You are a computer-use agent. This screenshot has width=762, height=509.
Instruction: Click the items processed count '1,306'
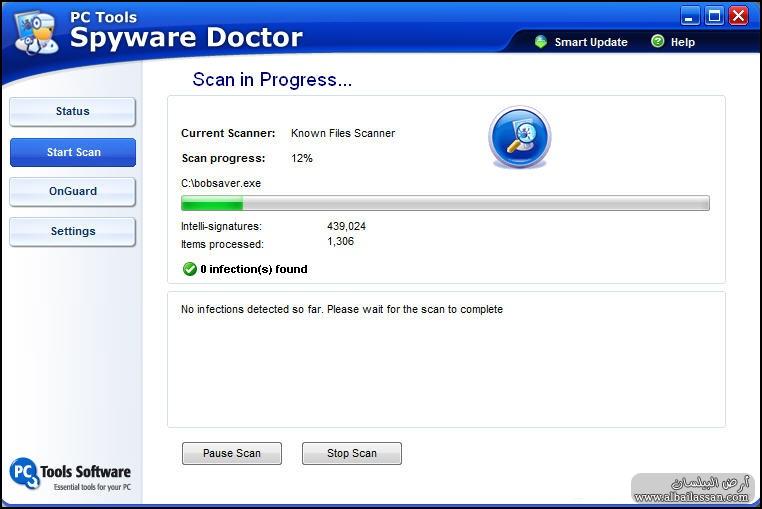(341, 241)
